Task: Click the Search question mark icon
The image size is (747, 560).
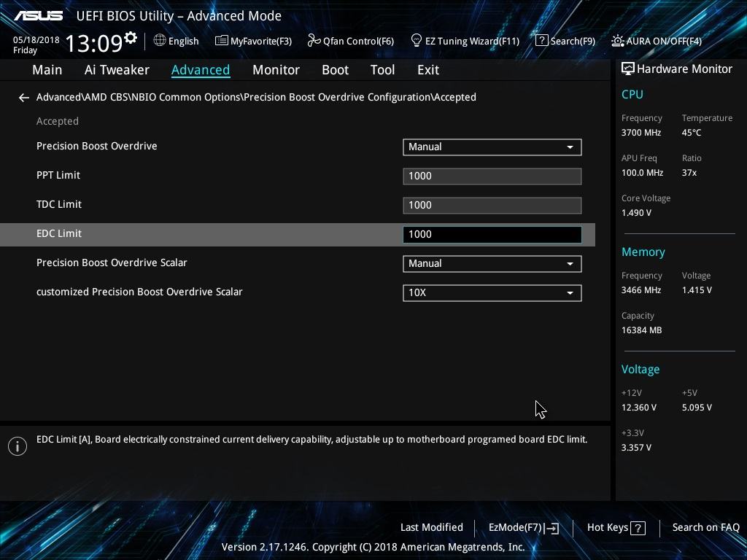Action: point(542,41)
